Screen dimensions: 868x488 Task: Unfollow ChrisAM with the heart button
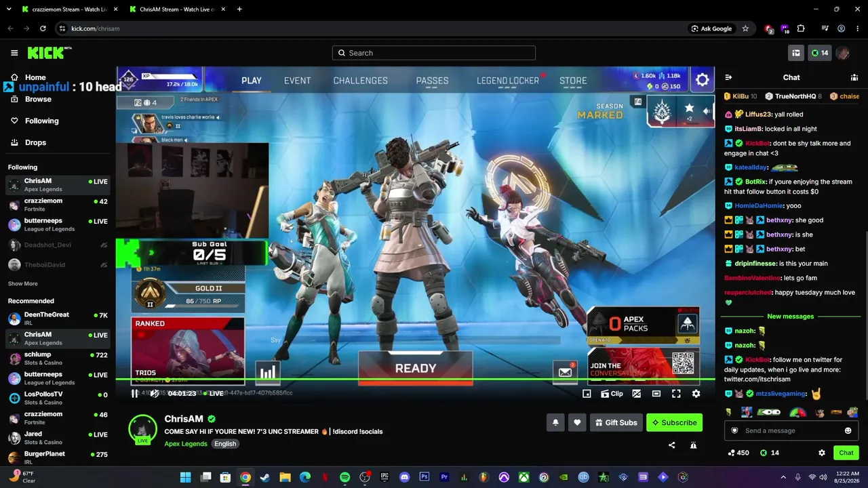(577, 422)
